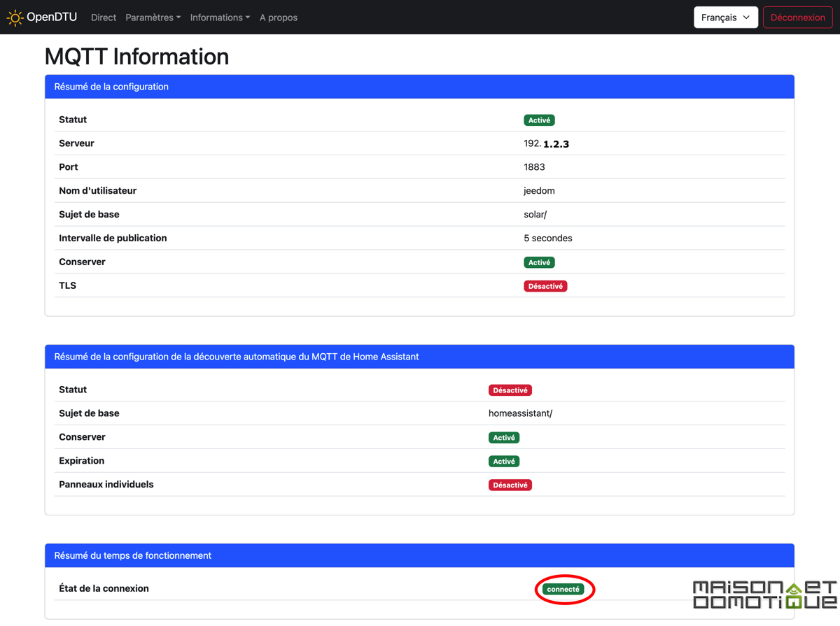The height and width of the screenshot is (626, 840).
Task: Click the MQTT Information page heading
Action: coord(136,56)
